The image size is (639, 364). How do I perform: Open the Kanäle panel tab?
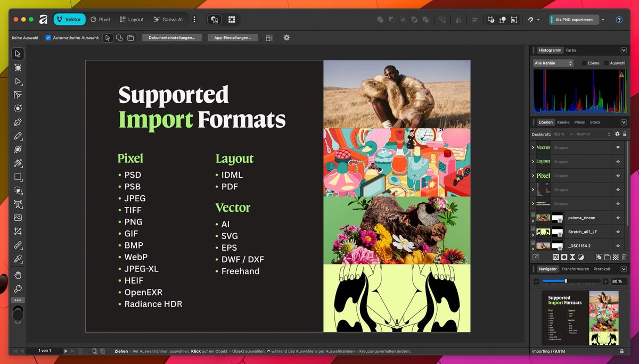[562, 122]
